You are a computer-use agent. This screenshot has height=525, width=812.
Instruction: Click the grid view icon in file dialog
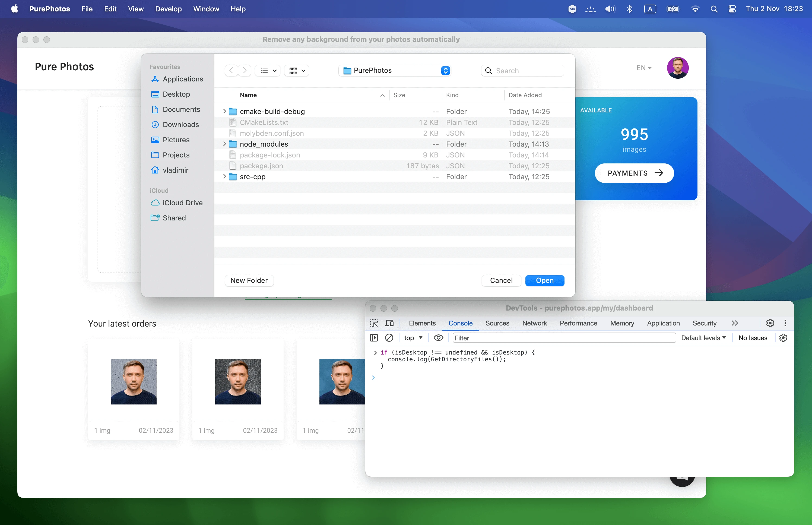click(x=295, y=70)
